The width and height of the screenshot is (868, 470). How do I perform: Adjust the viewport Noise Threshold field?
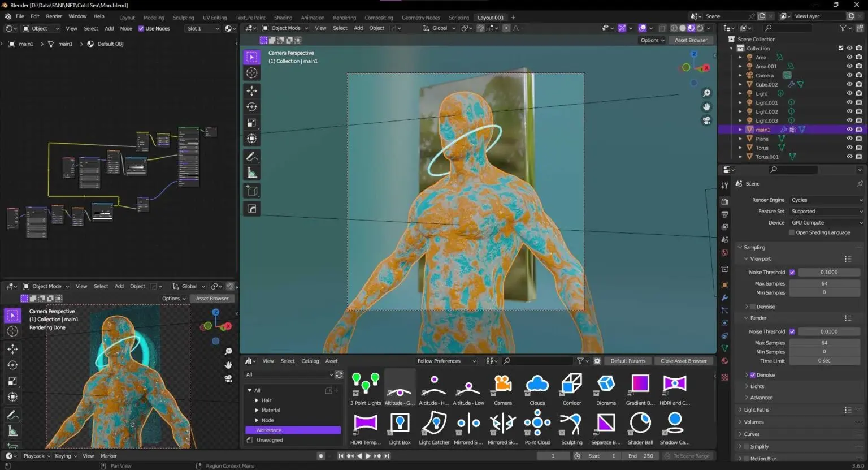(828, 272)
